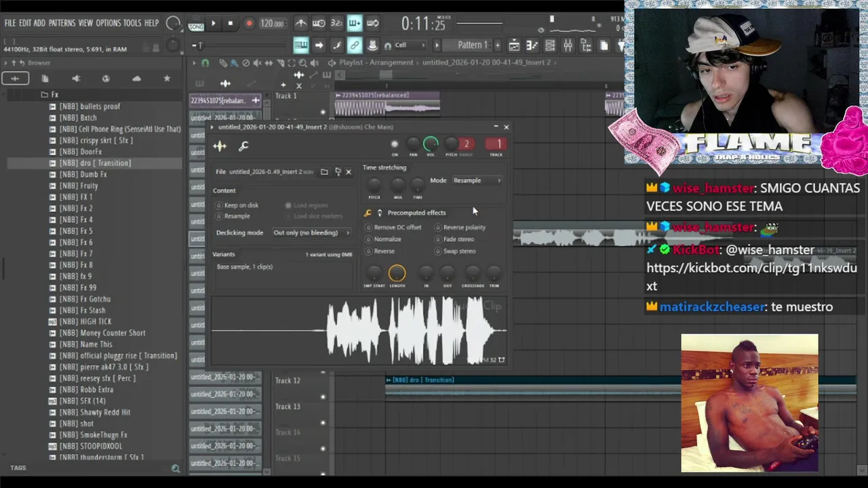Open the EDIT menu
868x488 pixels.
coord(24,23)
